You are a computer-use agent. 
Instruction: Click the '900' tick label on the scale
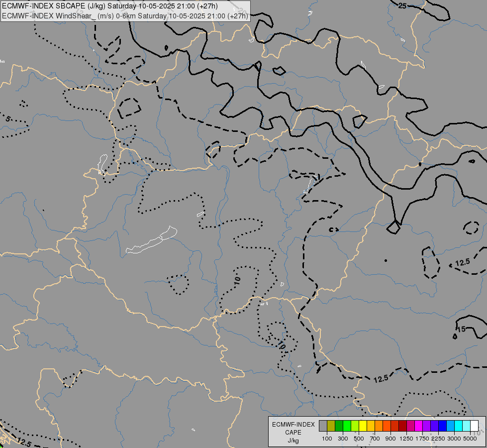point(390,439)
